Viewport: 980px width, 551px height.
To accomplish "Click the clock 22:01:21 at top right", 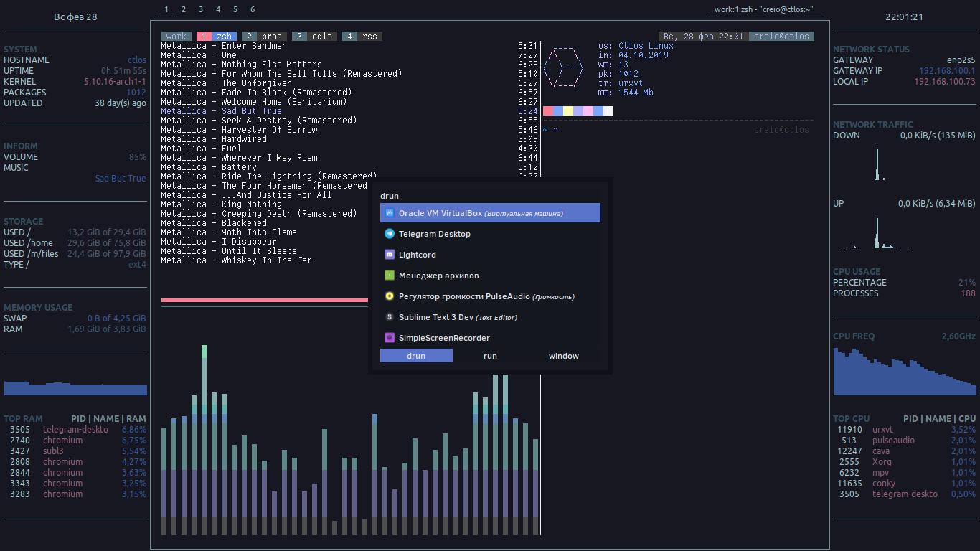I will click(904, 17).
